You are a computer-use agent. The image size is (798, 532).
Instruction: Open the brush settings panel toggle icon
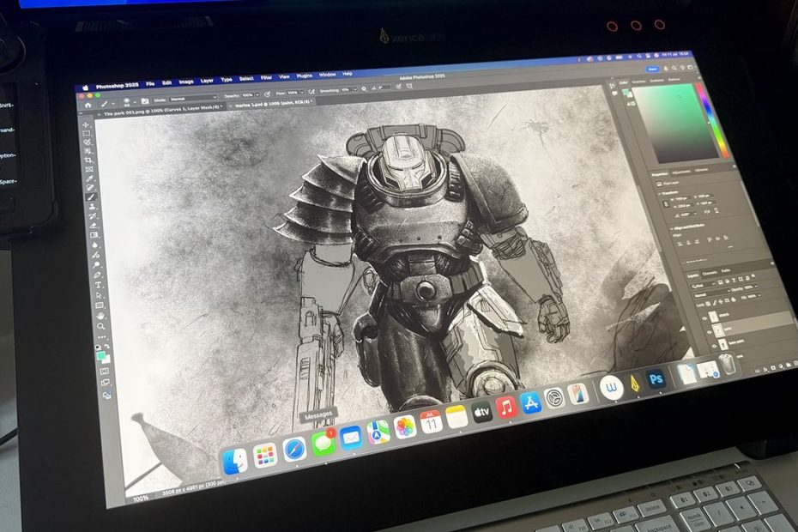click(145, 100)
